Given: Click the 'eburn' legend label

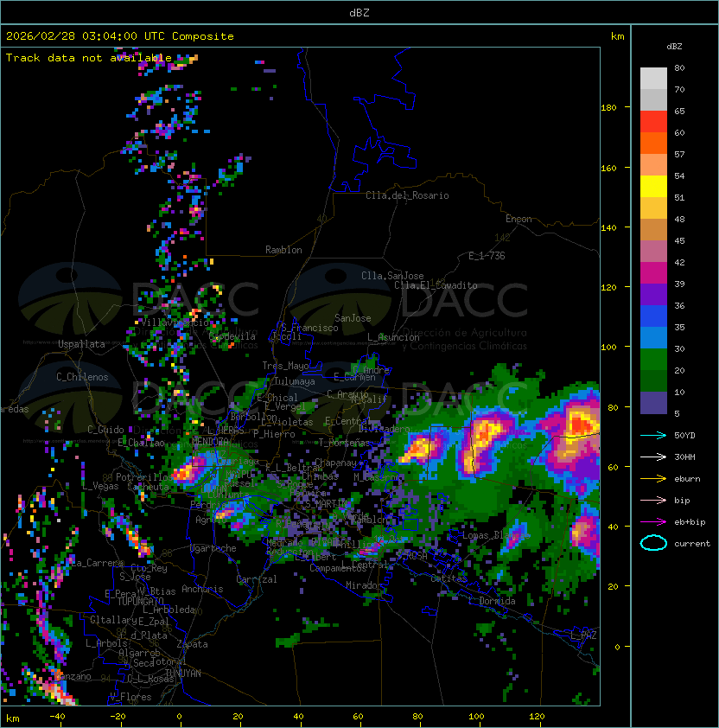Looking at the screenshot, I should [687, 479].
